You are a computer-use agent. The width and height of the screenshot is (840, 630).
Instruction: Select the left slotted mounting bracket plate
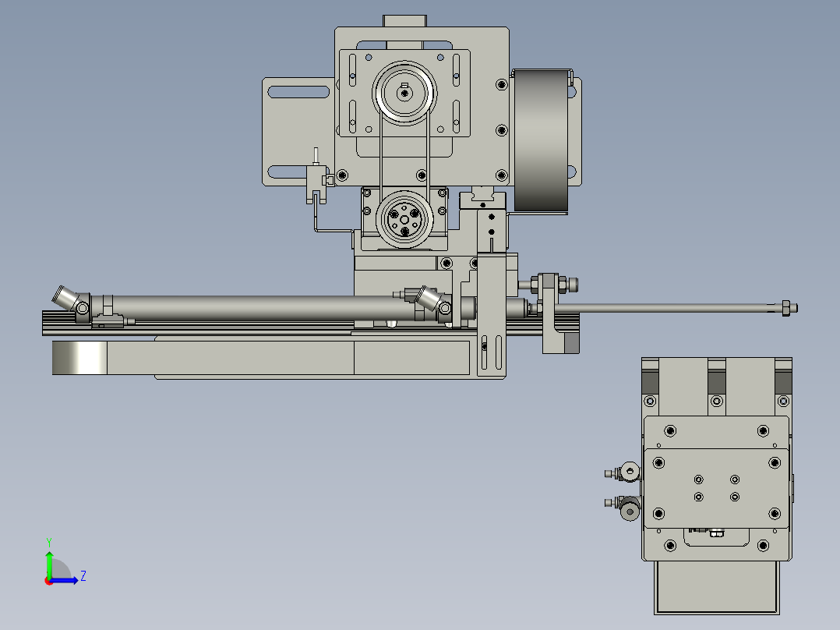[298, 132]
